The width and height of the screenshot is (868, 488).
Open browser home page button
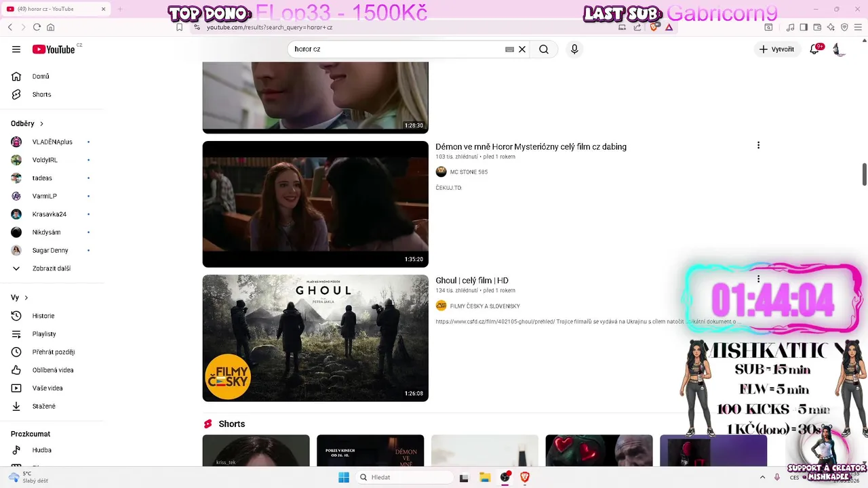pyautogui.click(x=50, y=27)
